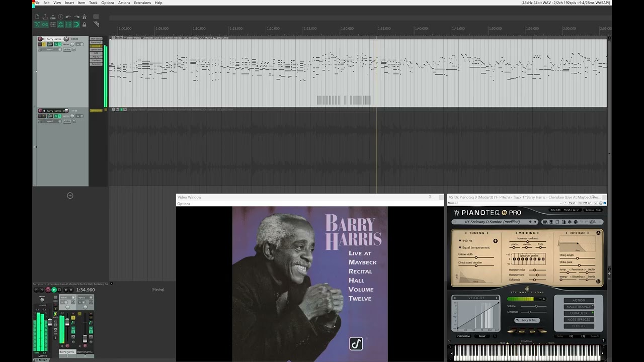Select MIDI Velocity entry in FX list

coord(96,39)
